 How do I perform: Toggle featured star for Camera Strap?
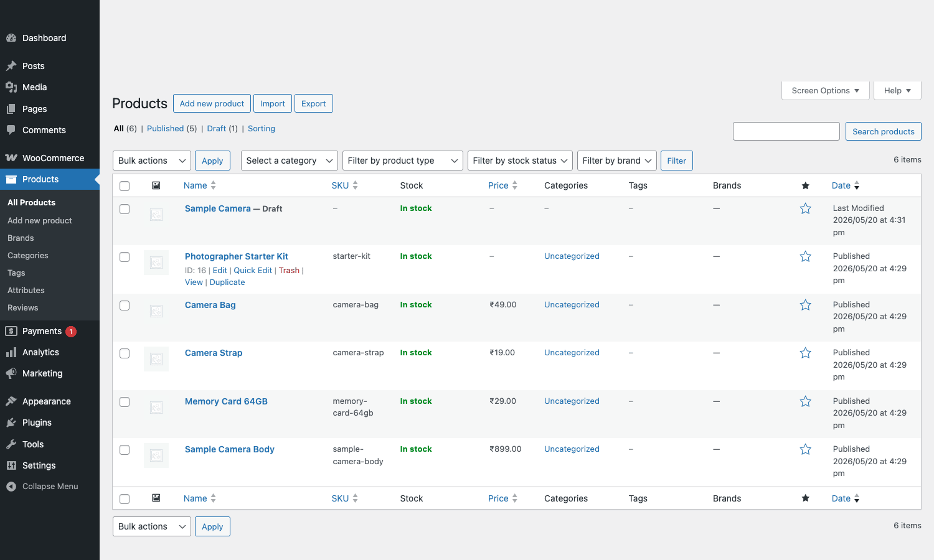click(x=806, y=353)
